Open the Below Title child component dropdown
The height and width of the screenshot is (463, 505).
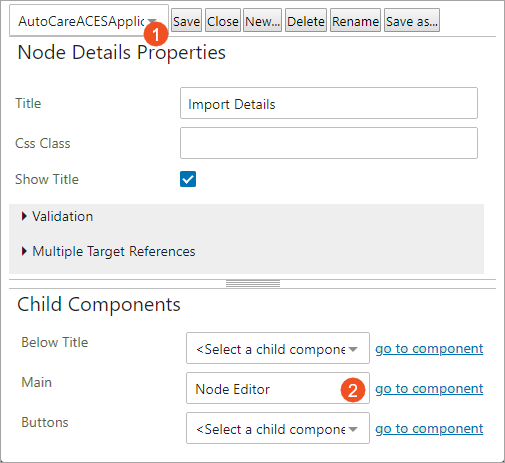click(x=278, y=348)
